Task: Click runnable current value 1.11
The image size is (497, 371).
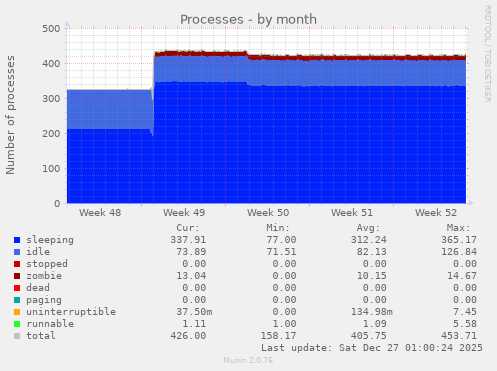Action: (194, 324)
